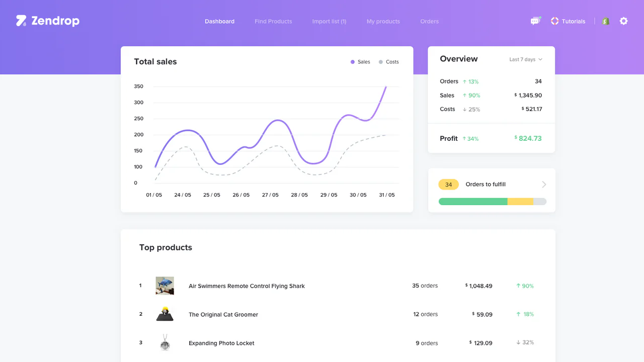The image size is (644, 362).
Task: Toggle the Costs series in chart legend
Action: pos(388,62)
